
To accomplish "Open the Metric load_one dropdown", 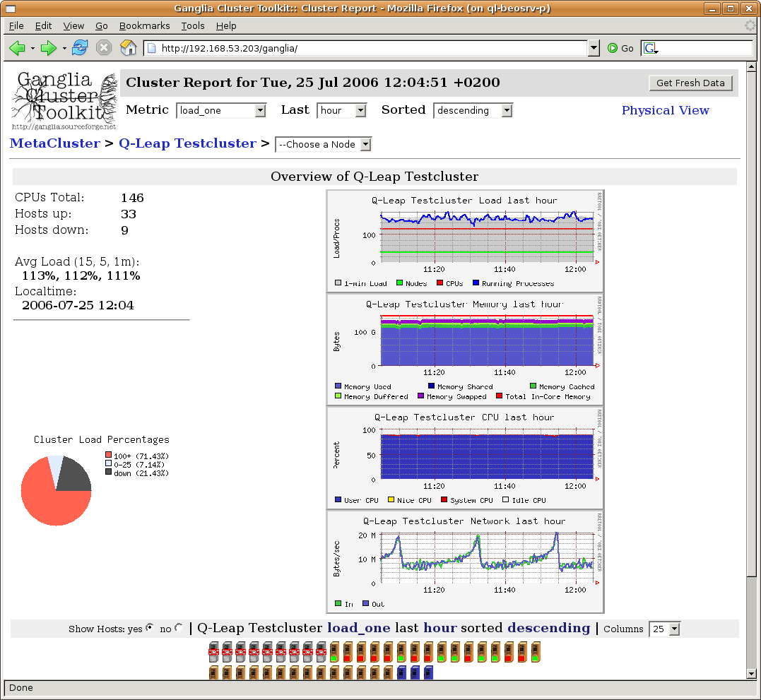I will pos(221,110).
